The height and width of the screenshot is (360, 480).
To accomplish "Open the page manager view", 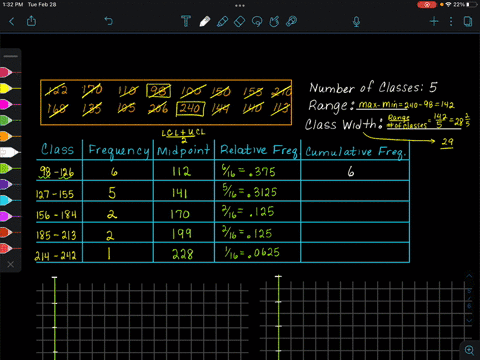I will pyautogui.click(x=468, y=22).
